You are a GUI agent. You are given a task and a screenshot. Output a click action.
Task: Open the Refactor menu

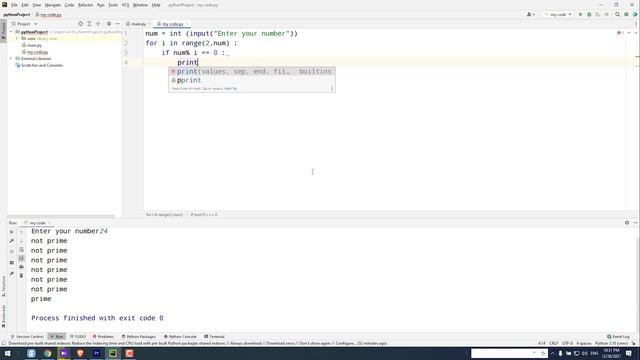click(x=85, y=5)
